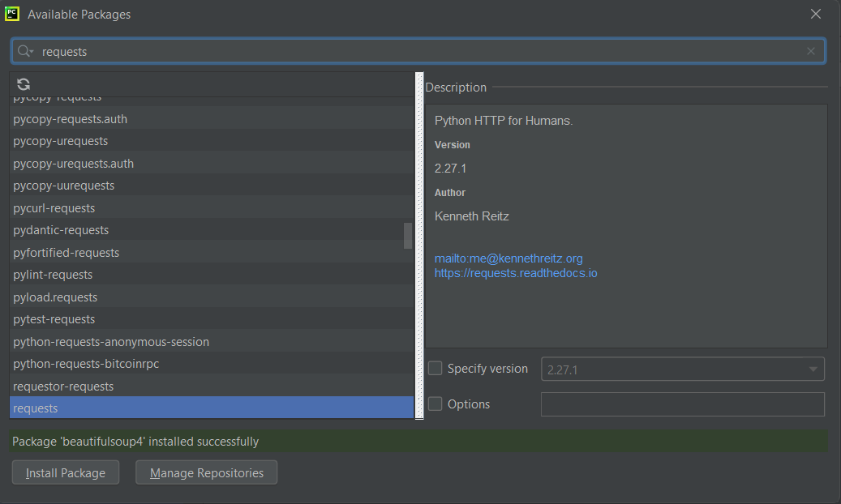The height and width of the screenshot is (504, 841).
Task: Click the Options text input field
Action: pyautogui.click(x=682, y=404)
